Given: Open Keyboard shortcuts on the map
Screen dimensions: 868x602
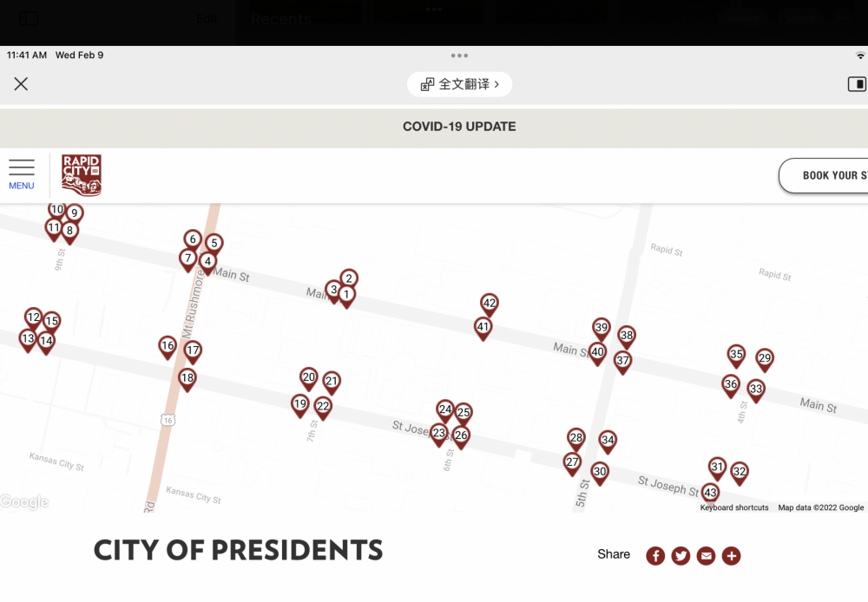Looking at the screenshot, I should tap(734, 507).
